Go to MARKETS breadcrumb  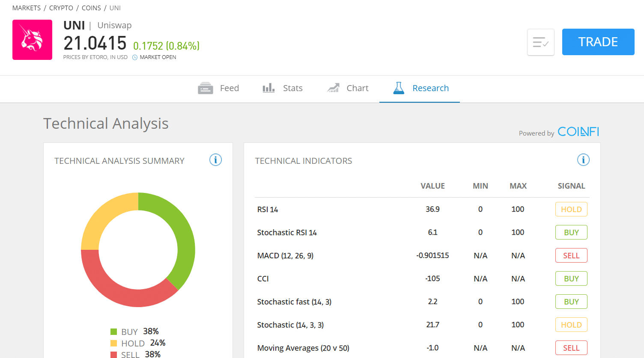pos(27,8)
